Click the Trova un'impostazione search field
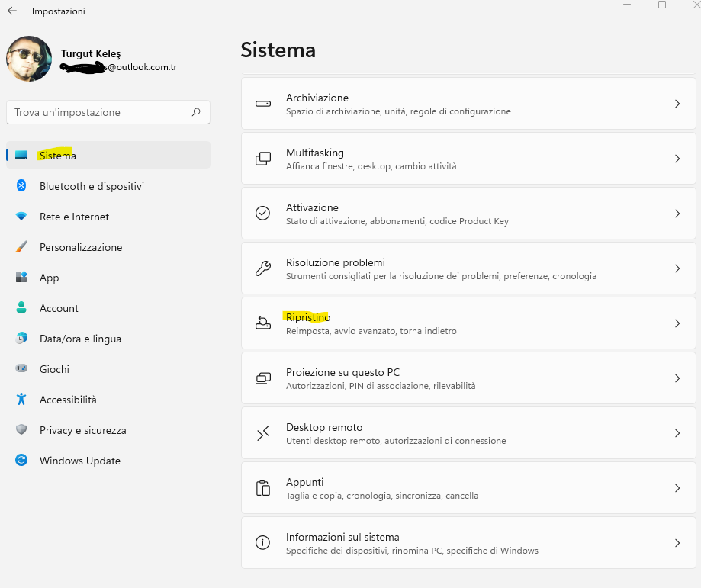The height and width of the screenshot is (588, 701). (99, 112)
